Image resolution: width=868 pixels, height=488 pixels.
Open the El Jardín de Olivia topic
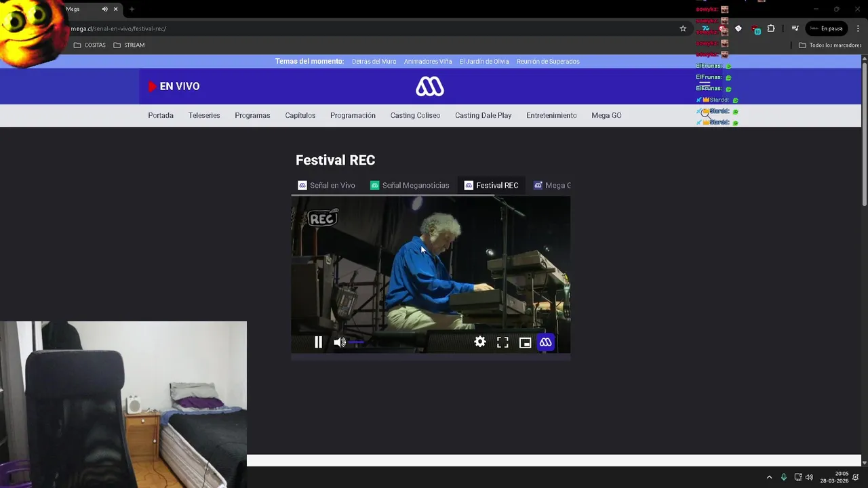click(x=484, y=62)
